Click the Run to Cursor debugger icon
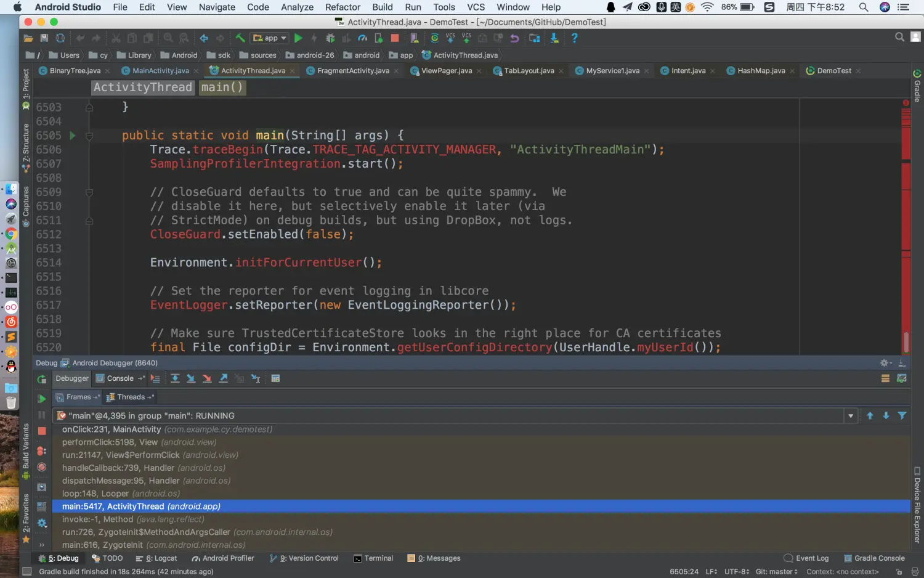Image resolution: width=924 pixels, height=578 pixels. (x=256, y=378)
